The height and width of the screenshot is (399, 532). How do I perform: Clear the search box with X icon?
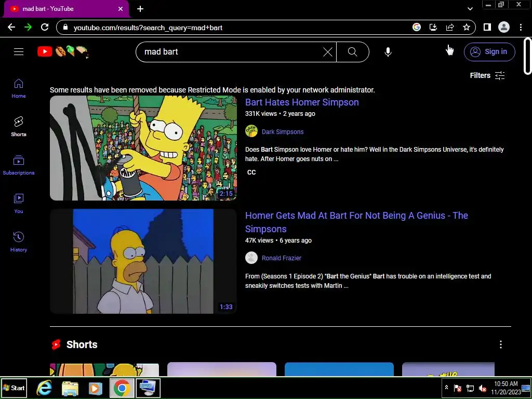(327, 52)
